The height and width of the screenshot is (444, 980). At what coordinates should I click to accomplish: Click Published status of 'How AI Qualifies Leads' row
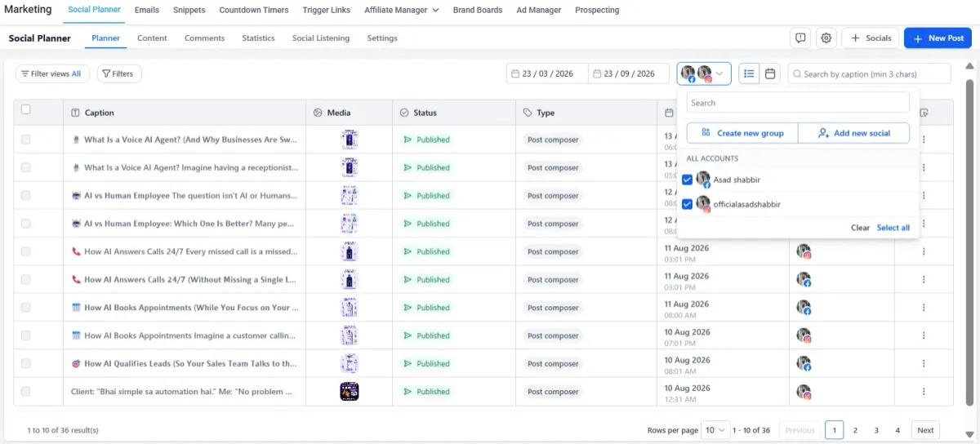427,364
